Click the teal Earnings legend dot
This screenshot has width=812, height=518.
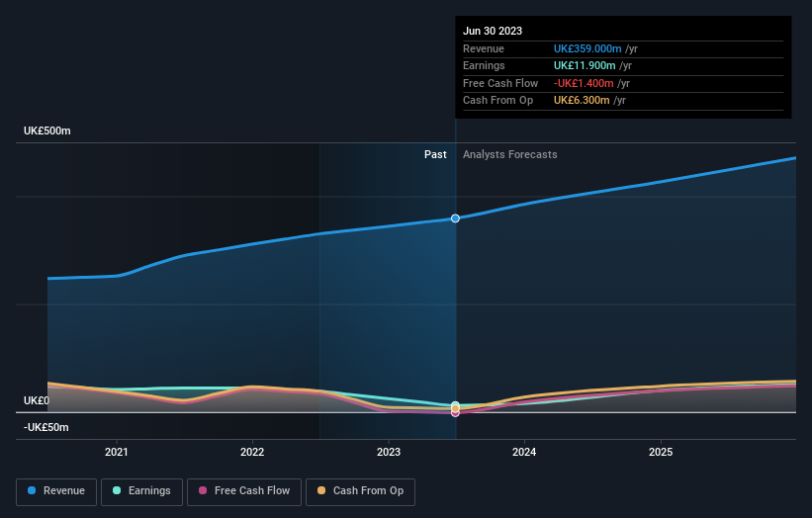point(117,490)
